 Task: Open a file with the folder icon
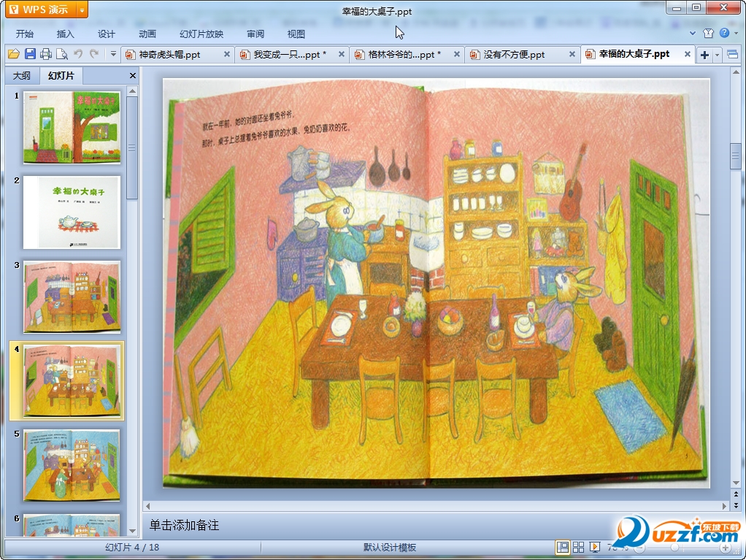tap(14, 54)
